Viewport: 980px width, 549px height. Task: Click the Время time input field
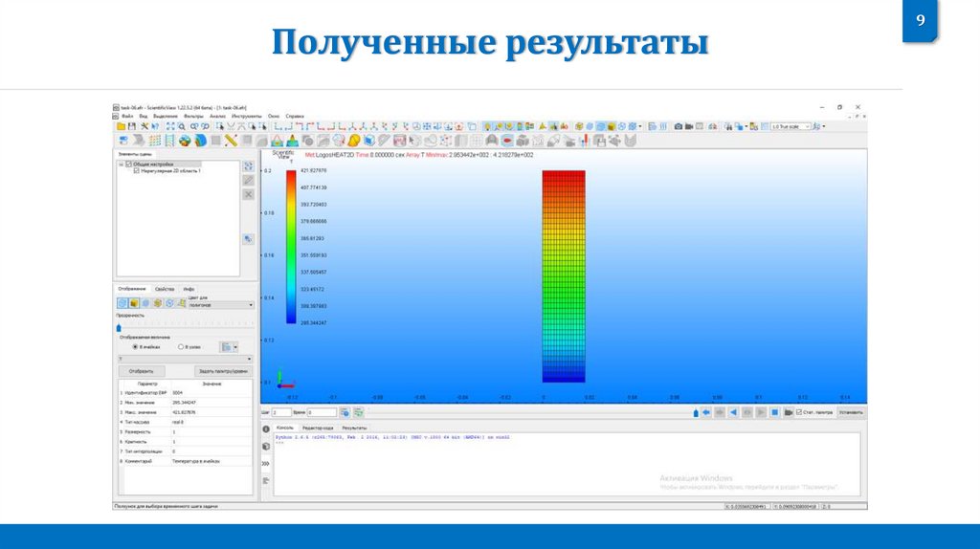pos(322,412)
